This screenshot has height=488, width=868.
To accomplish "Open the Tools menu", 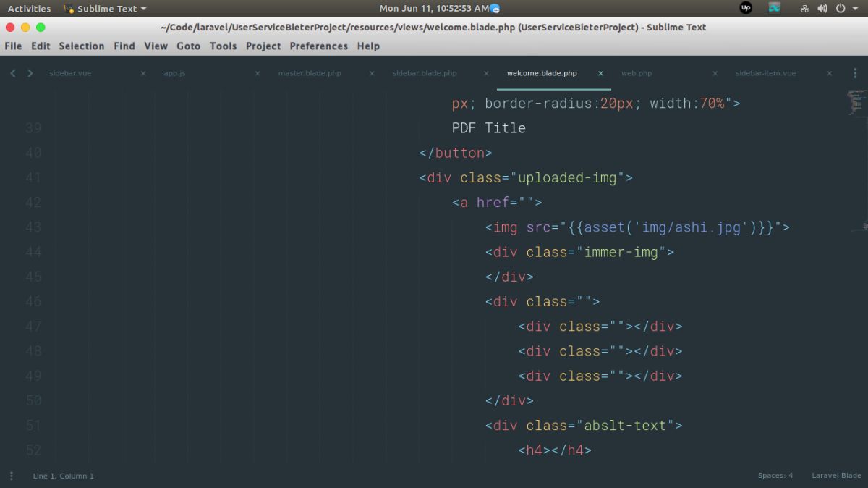I will [223, 46].
